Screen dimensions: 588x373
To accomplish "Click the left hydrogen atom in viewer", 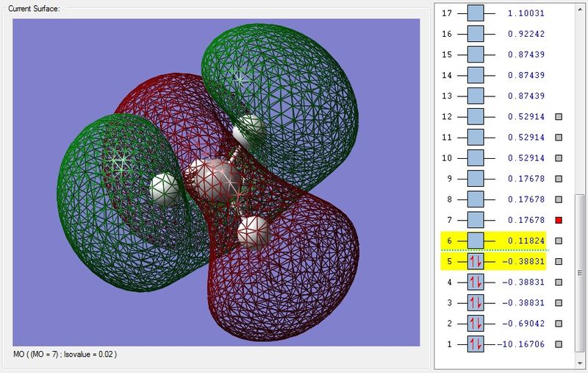I will [x=165, y=190].
